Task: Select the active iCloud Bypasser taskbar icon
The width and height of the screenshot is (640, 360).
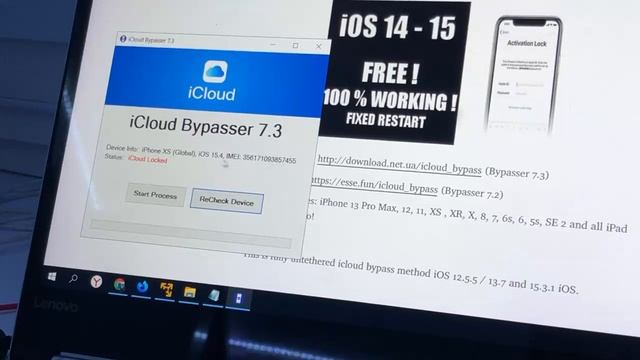Action: coord(239,298)
